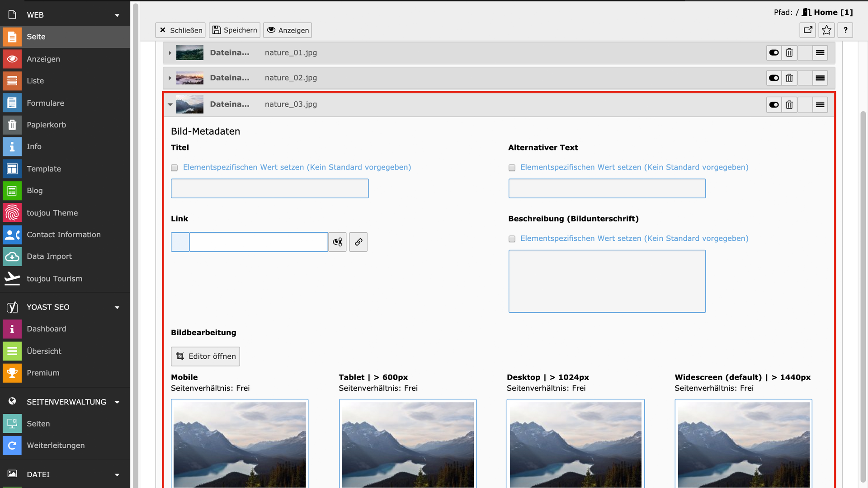
Task: Click the Speichern button
Action: click(235, 30)
